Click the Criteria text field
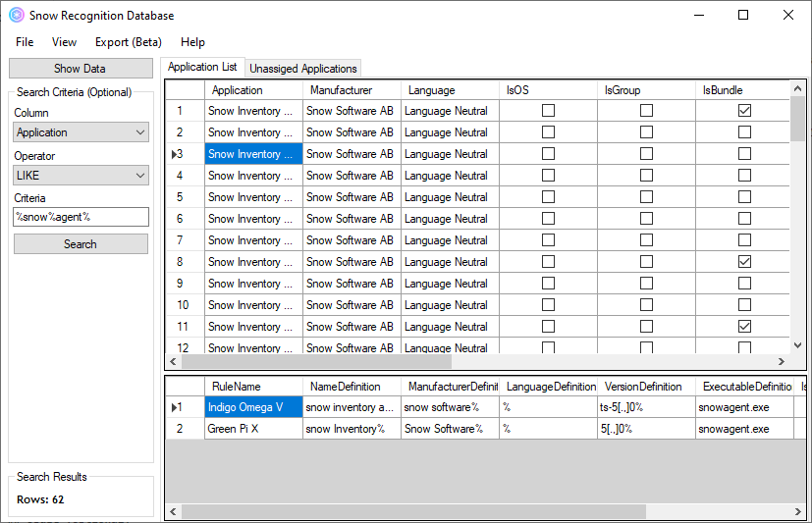 (81, 217)
